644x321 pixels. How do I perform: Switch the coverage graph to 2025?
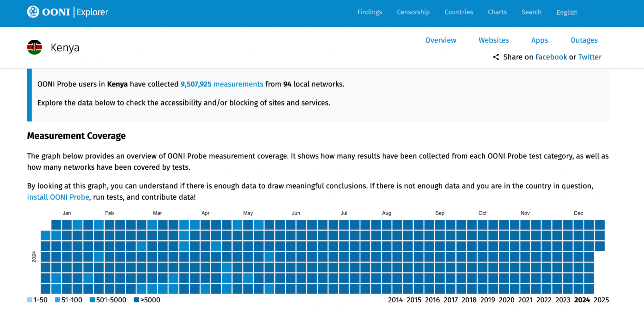click(x=601, y=300)
